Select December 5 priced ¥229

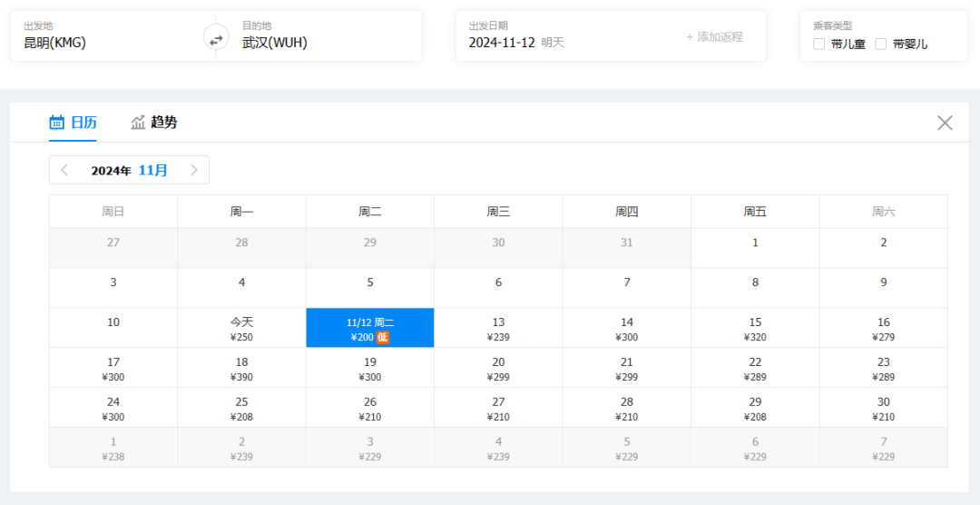[x=627, y=448]
